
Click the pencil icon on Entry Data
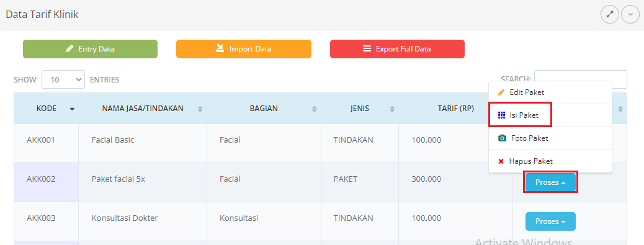[x=70, y=49]
